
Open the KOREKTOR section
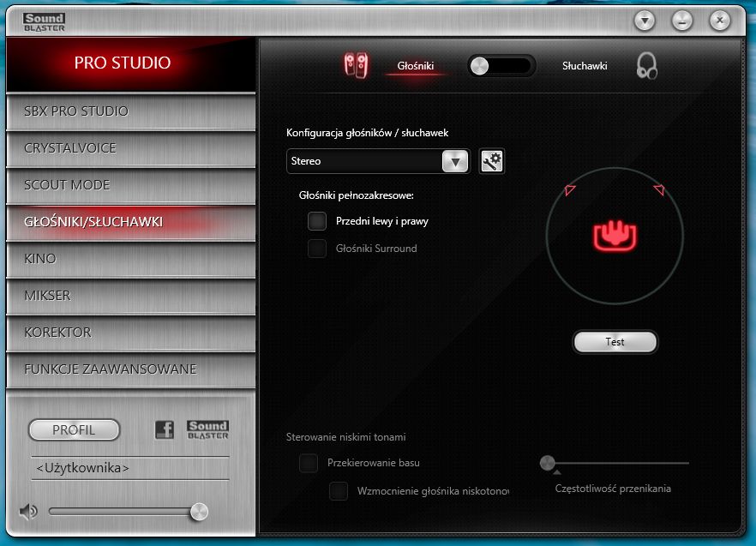pyautogui.click(x=130, y=333)
